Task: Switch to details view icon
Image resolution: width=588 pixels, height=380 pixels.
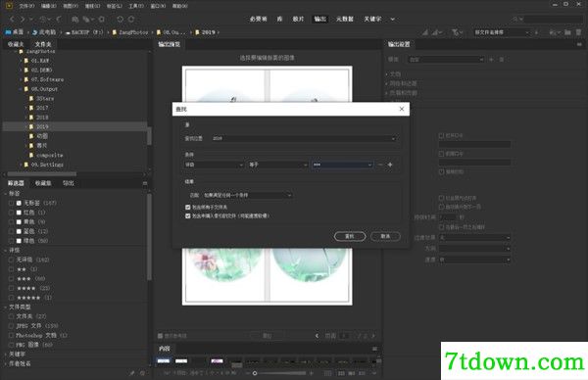Action: pos(352,373)
